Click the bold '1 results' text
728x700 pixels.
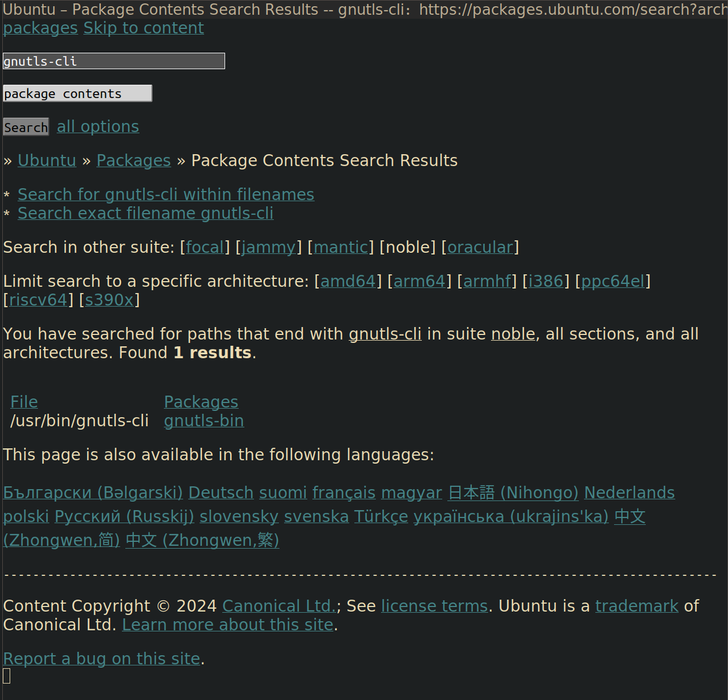pos(212,353)
